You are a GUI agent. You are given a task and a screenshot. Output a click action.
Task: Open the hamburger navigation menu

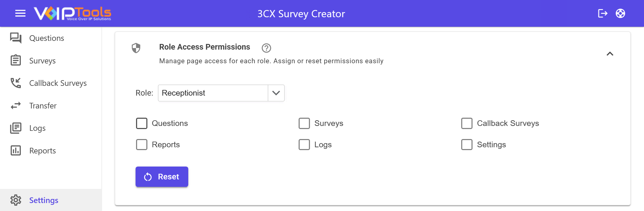[x=20, y=13]
